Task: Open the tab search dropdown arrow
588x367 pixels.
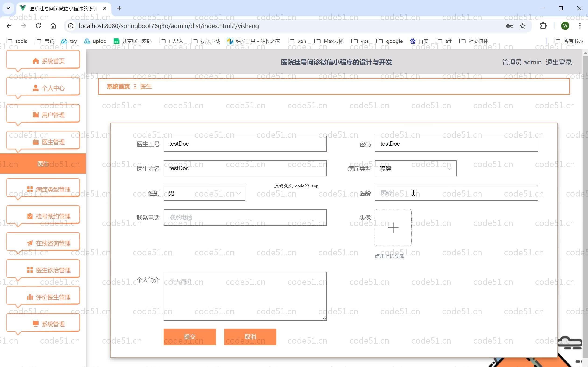Action: click(x=8, y=8)
